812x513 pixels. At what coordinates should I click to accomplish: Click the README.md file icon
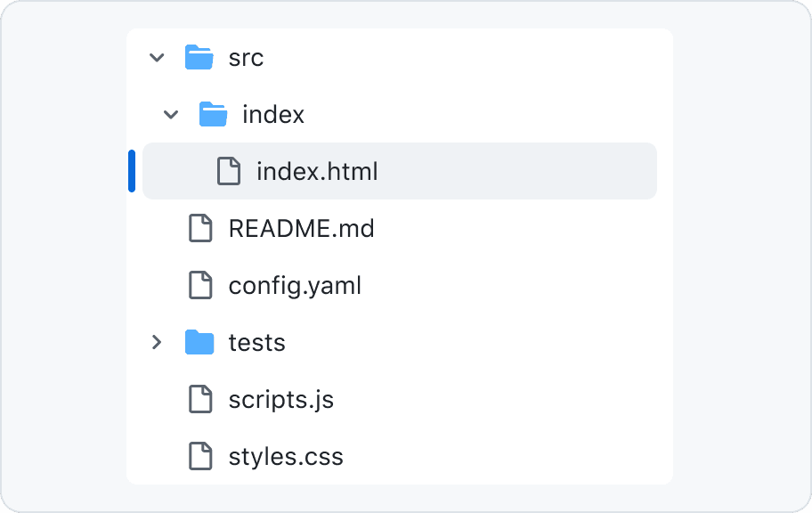pyautogui.click(x=200, y=228)
